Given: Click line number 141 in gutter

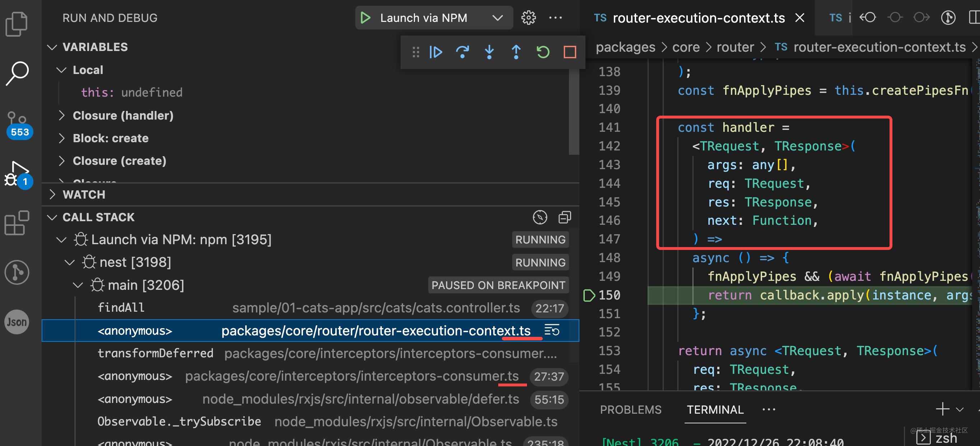Looking at the screenshot, I should point(610,127).
